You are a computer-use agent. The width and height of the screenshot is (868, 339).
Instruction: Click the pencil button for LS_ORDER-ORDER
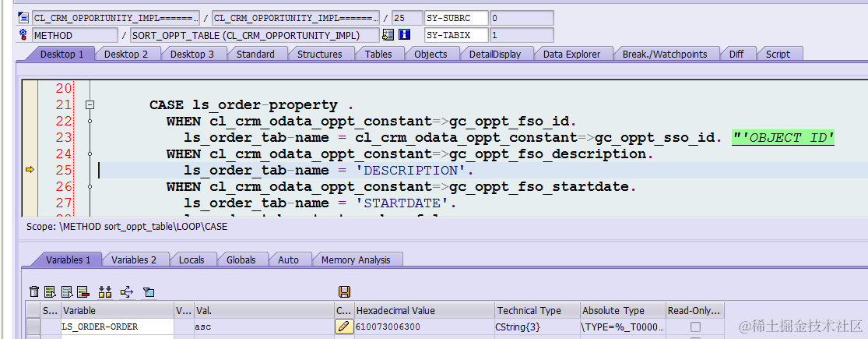click(x=344, y=327)
